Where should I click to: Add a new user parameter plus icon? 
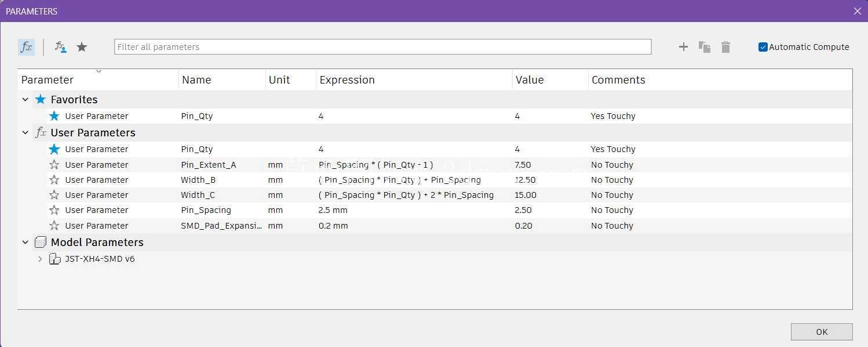683,47
